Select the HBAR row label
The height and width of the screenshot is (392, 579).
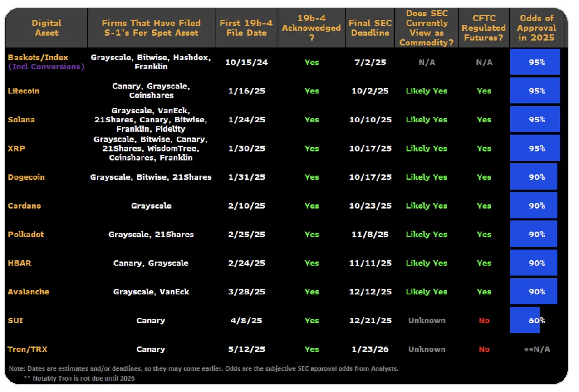[20, 263]
